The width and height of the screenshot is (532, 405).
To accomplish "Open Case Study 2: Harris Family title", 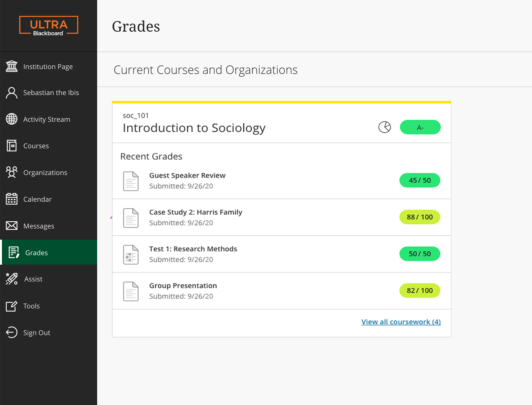I will 196,212.
